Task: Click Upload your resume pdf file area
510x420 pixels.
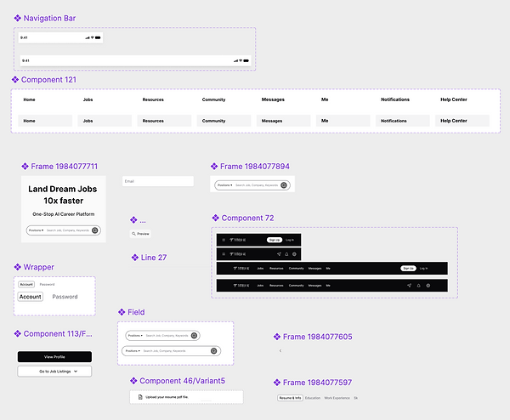Action: click(x=186, y=397)
